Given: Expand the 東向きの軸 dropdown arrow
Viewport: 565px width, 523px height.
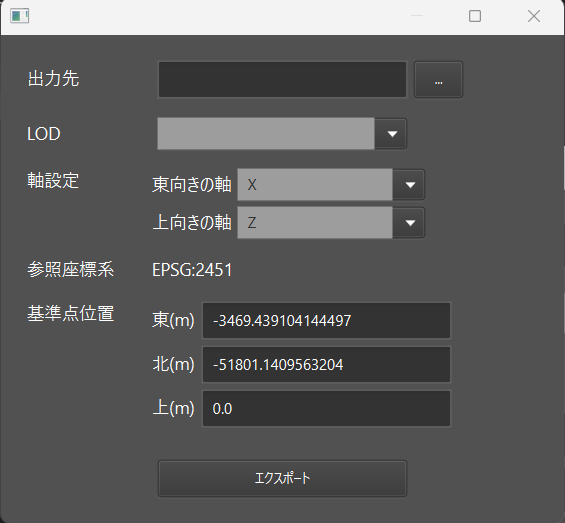Looking at the screenshot, I should (409, 185).
